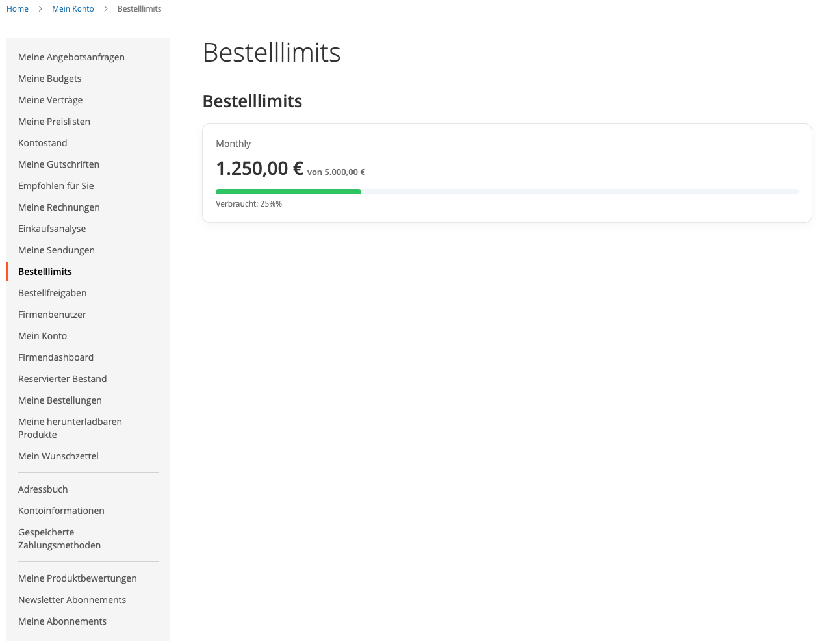Image resolution: width=818 pixels, height=644 pixels.
Task: Click the green Monthly limit progress bar
Action: pos(288,192)
